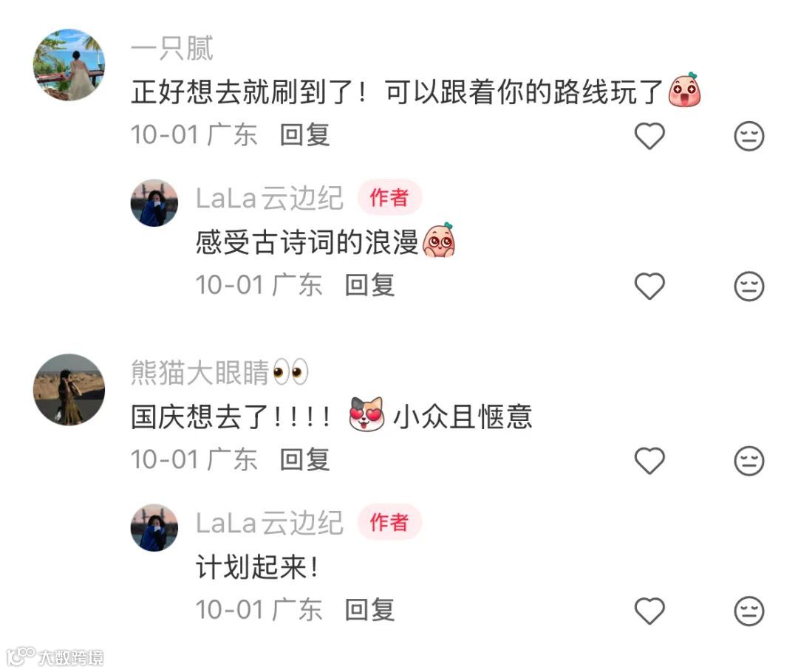This screenshot has width=798, height=672.
Task: Like 熊猫大眼睛's comment about 国庆
Action: [649, 460]
